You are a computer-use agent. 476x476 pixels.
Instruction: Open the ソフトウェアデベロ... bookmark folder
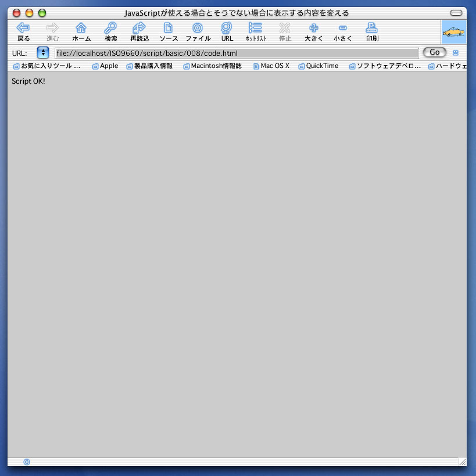pyautogui.click(x=385, y=66)
